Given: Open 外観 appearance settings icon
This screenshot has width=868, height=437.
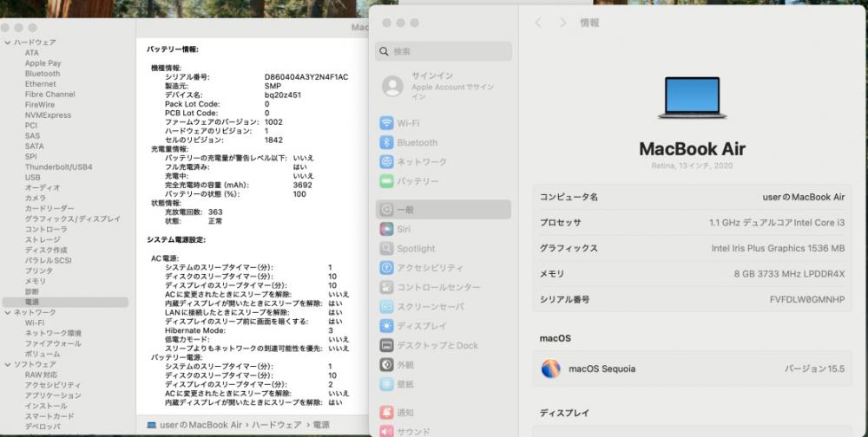Looking at the screenshot, I should [386, 364].
